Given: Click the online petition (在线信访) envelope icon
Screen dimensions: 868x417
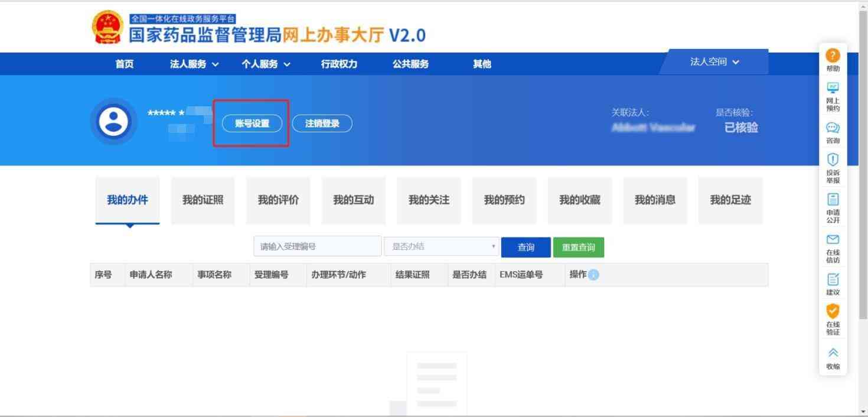Looking at the screenshot, I should coord(833,240).
